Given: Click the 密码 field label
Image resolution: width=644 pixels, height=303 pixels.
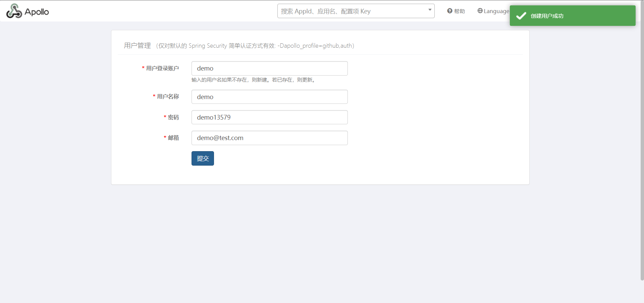Looking at the screenshot, I should 173,117.
